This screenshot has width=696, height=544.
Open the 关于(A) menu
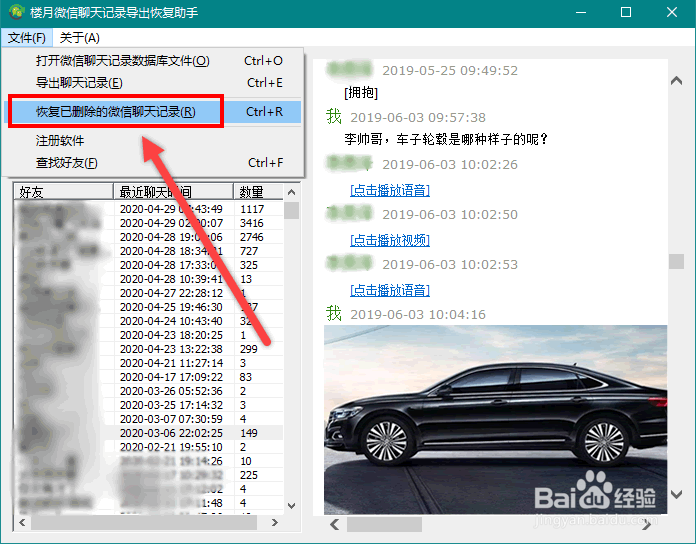79,38
